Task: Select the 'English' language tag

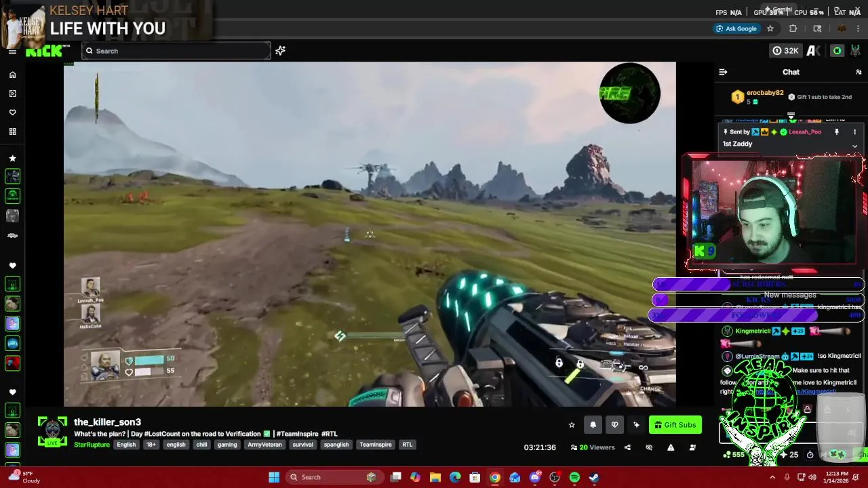Action: 126,445
